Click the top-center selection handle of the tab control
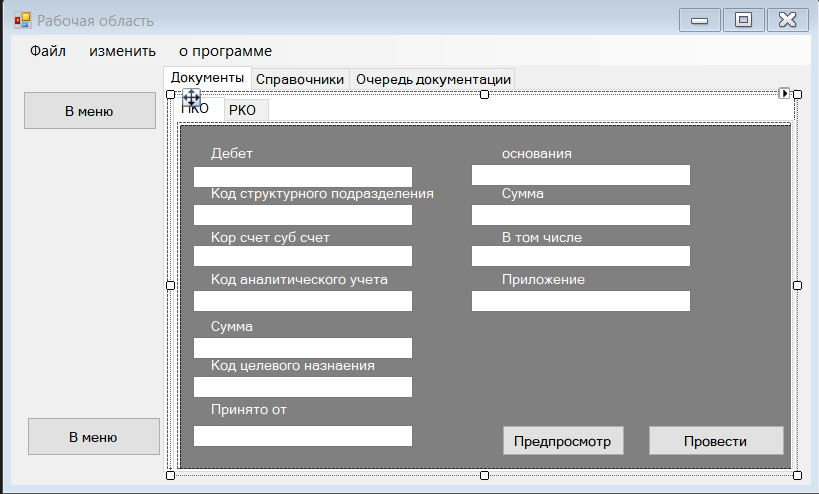Viewport: 819px width, 494px height. (484, 95)
